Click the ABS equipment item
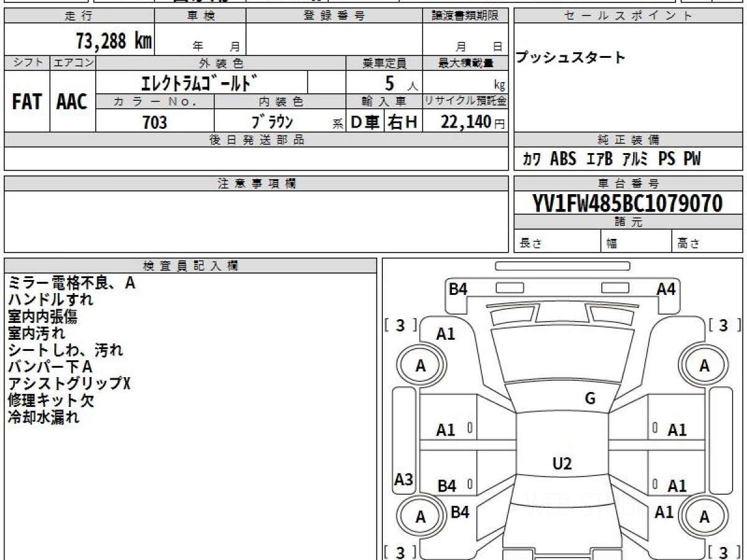This screenshot has height=560, width=747. [x=563, y=159]
